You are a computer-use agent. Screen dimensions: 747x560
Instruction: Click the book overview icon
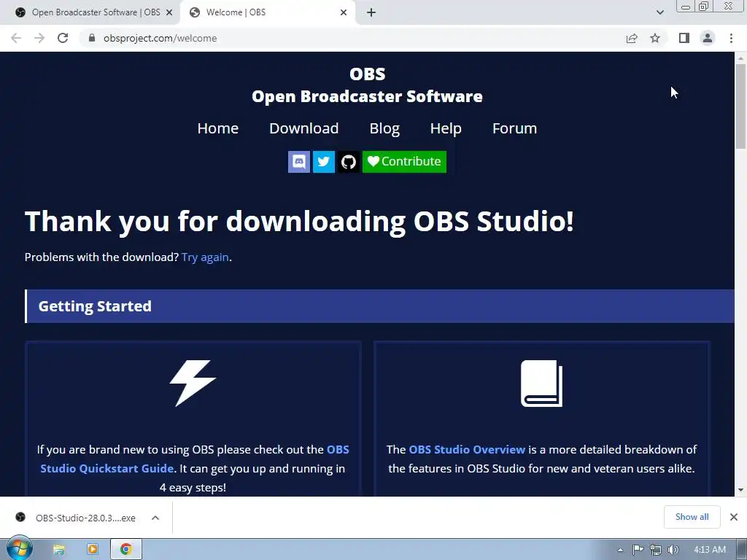(542, 384)
